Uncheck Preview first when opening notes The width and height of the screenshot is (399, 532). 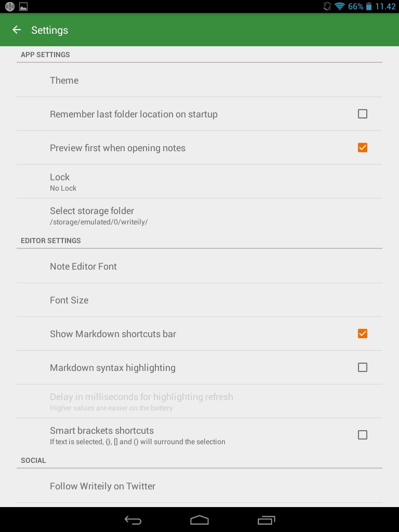click(x=362, y=148)
